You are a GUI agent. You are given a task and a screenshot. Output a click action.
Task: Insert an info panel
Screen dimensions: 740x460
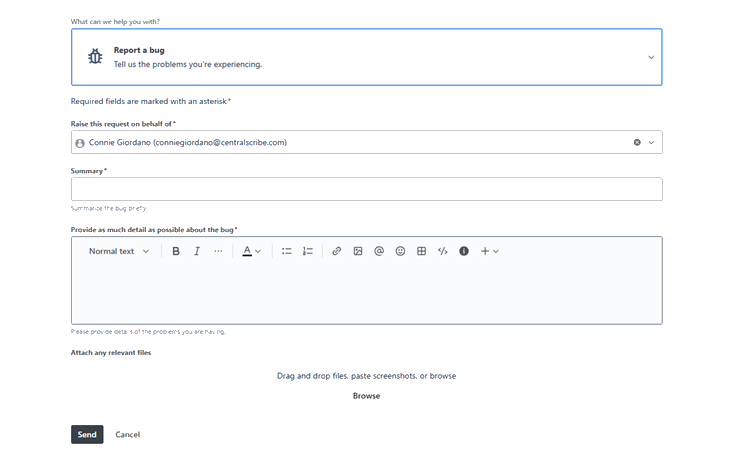[x=464, y=251]
